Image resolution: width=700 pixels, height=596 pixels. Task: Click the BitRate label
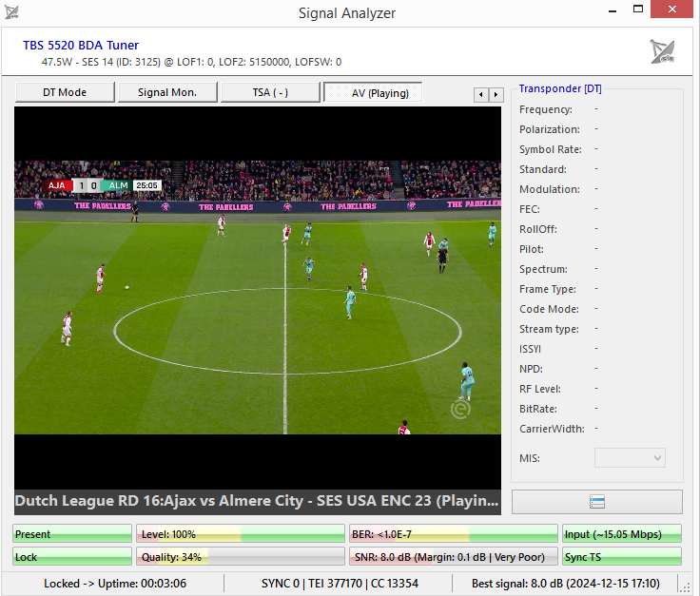click(x=538, y=409)
